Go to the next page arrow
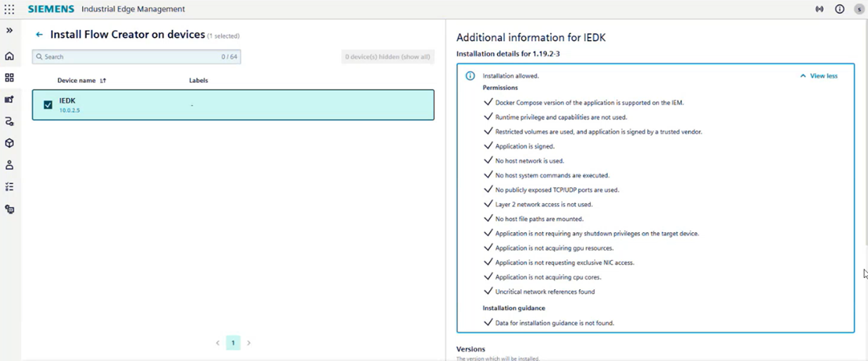This screenshot has height=361, width=868. pyautogui.click(x=249, y=343)
